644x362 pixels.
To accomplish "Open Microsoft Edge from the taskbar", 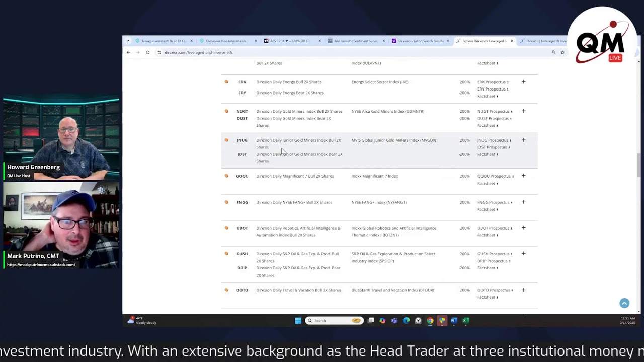I will point(406,320).
